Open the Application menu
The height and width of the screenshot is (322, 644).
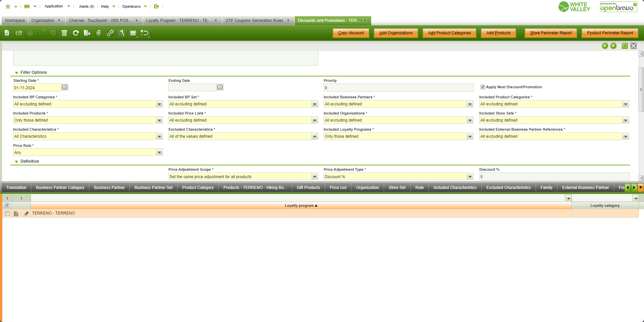click(57, 6)
